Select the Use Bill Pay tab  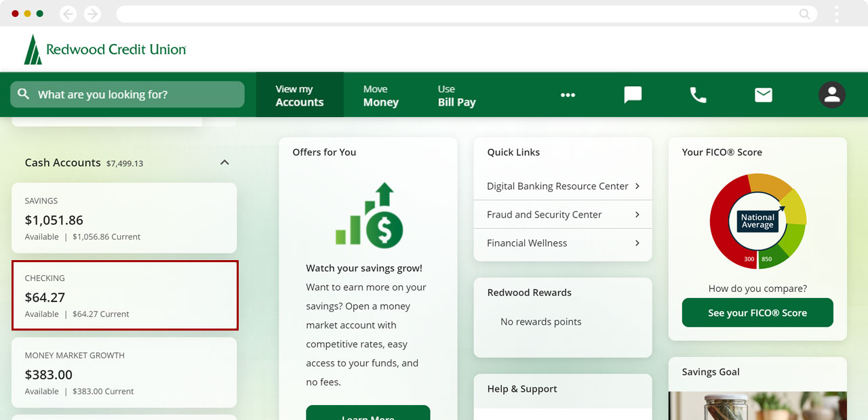point(456,95)
